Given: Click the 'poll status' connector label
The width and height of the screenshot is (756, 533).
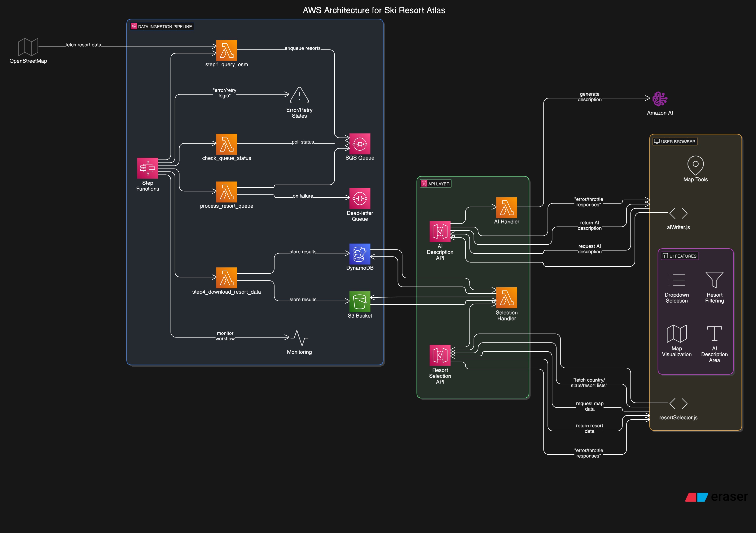Looking at the screenshot, I should [303, 142].
